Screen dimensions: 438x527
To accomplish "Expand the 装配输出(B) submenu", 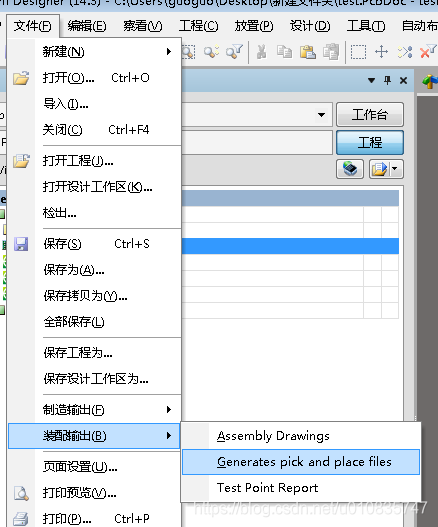I will pos(94,436).
